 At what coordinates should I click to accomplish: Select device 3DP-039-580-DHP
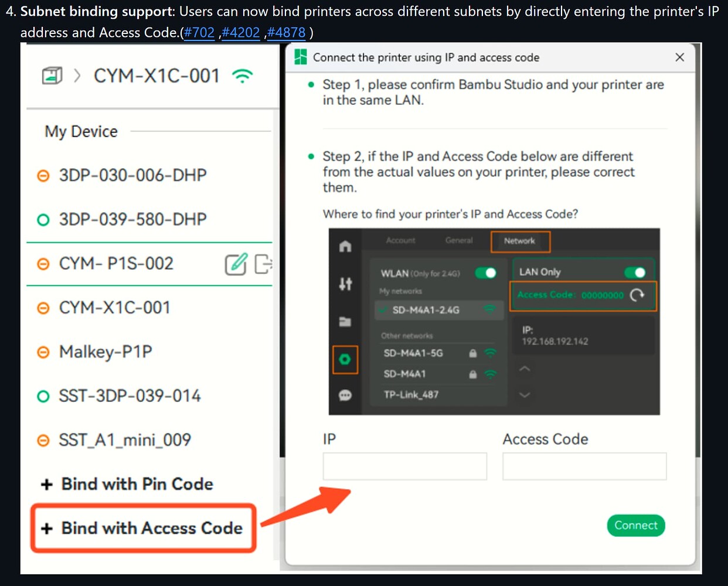coord(132,219)
